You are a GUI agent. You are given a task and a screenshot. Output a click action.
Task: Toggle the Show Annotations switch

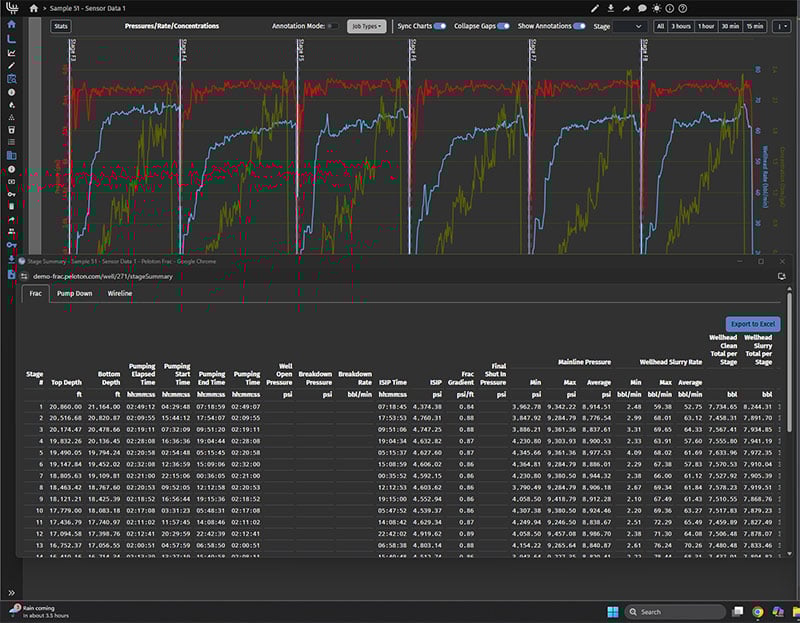[579, 26]
